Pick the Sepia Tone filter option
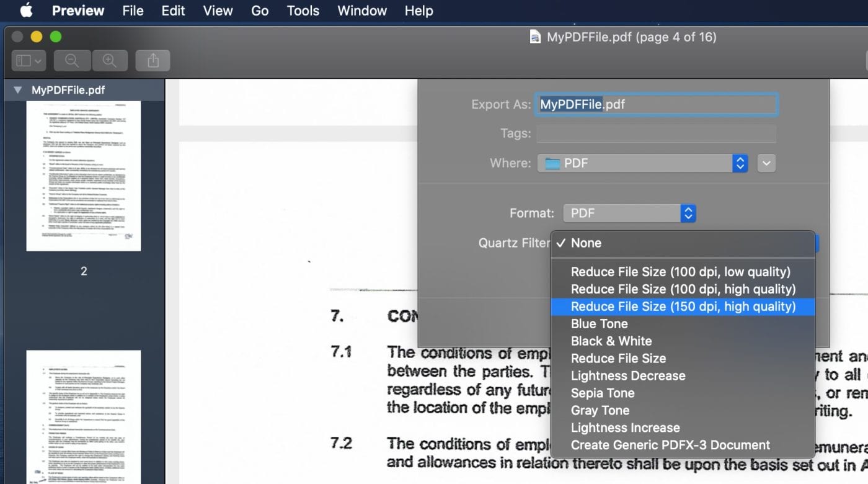Image resolution: width=868 pixels, height=484 pixels. (602, 393)
